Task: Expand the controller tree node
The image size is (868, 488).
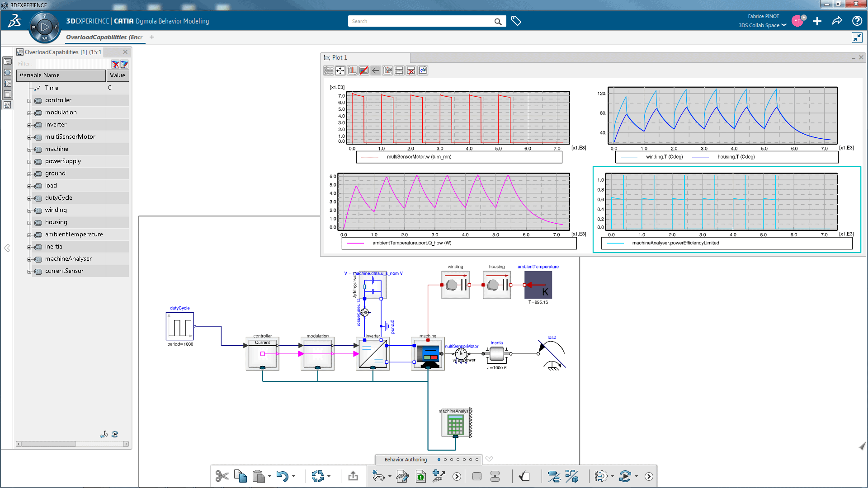Action: point(29,101)
